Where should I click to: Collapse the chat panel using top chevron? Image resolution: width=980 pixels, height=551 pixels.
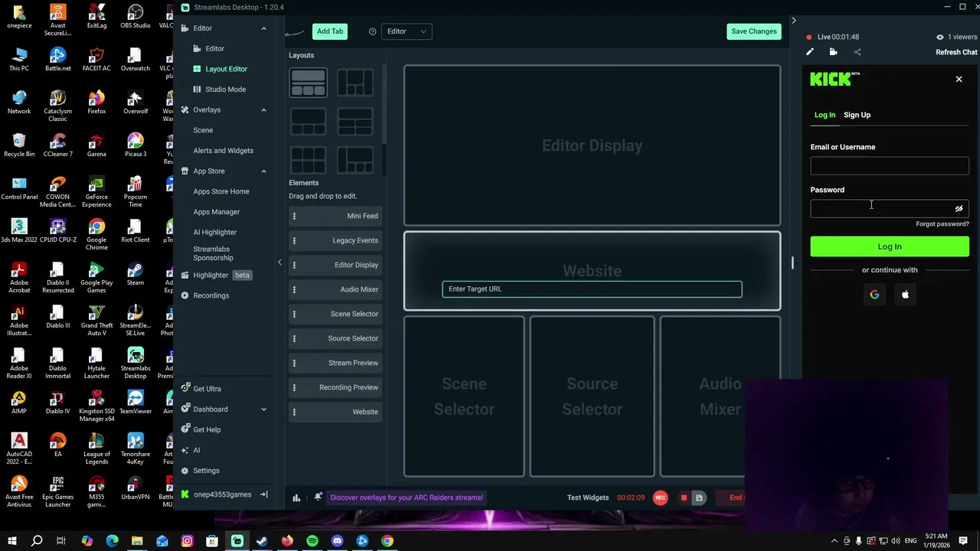pyautogui.click(x=794, y=21)
